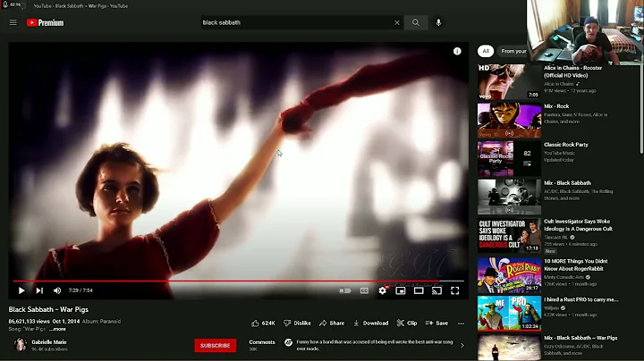Dislike the War Pigs video
The height and width of the screenshot is (361, 644).
pos(297,323)
